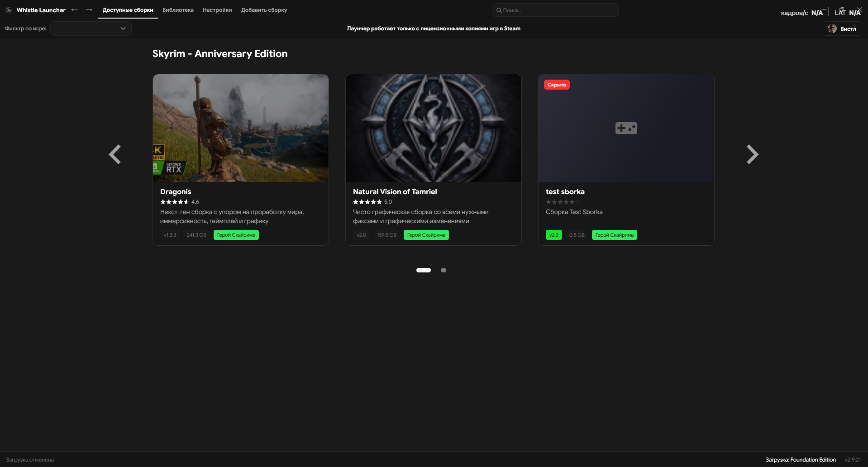Select the second carousel page dot
Viewport: 868px width, 467px height.
[x=444, y=270]
